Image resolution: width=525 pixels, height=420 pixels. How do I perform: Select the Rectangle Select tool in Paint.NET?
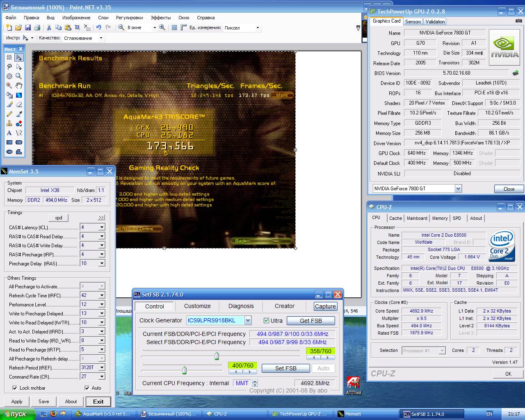tap(9, 57)
